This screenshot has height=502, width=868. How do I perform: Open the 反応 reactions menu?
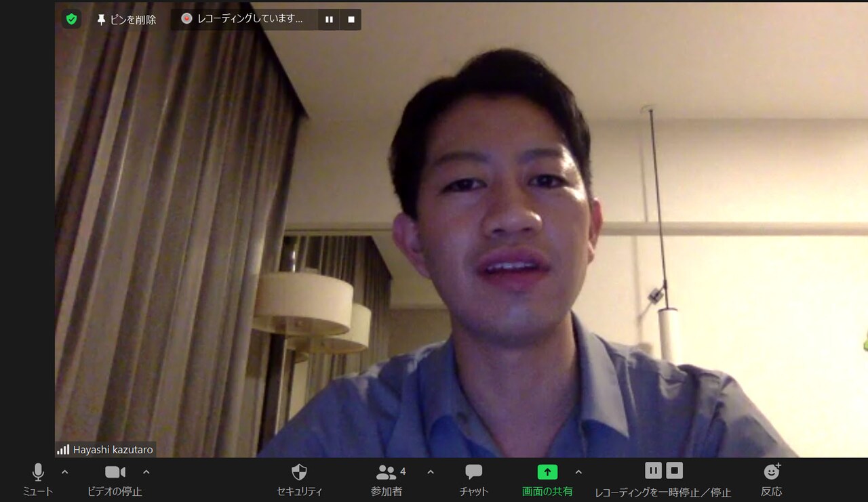[x=772, y=478]
